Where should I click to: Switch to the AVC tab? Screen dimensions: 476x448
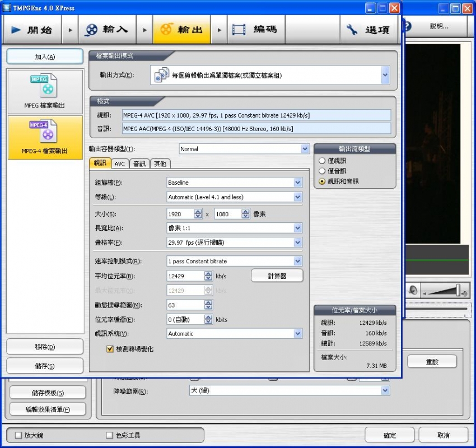pos(120,164)
